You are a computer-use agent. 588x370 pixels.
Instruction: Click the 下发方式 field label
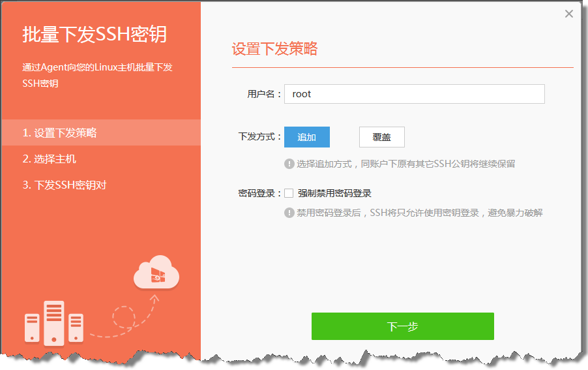(259, 137)
